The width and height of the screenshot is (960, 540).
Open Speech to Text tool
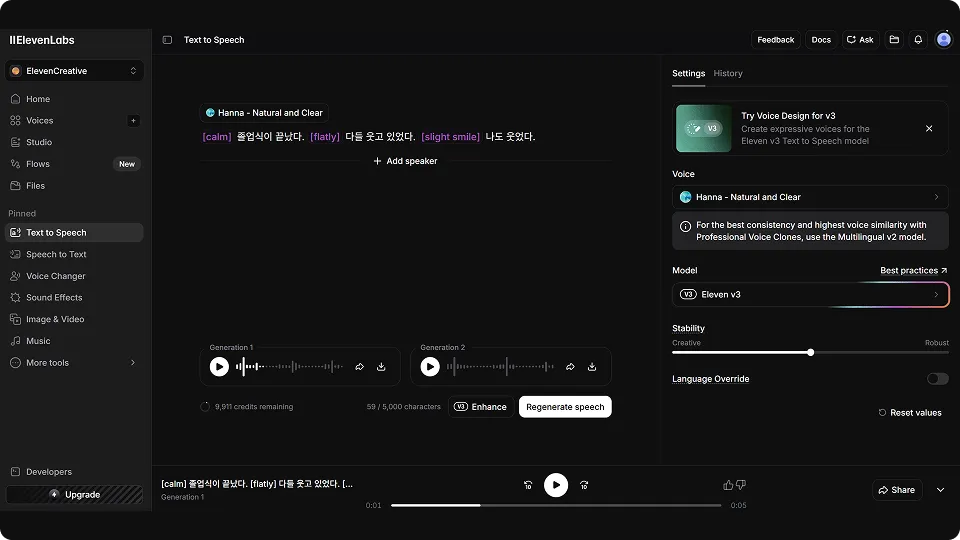click(x=74, y=254)
